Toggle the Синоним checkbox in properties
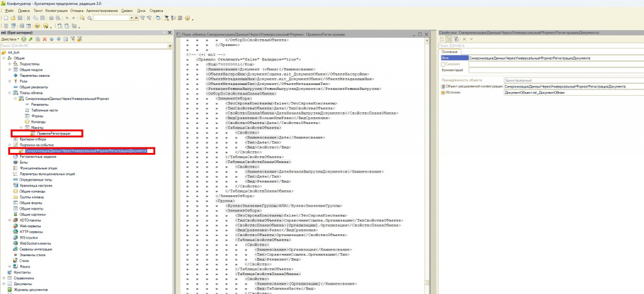This screenshot has height=294, width=644. click(443, 64)
